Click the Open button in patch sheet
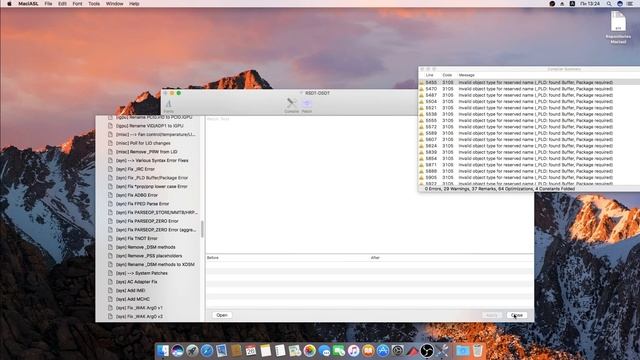The width and height of the screenshot is (640, 360). (222, 315)
